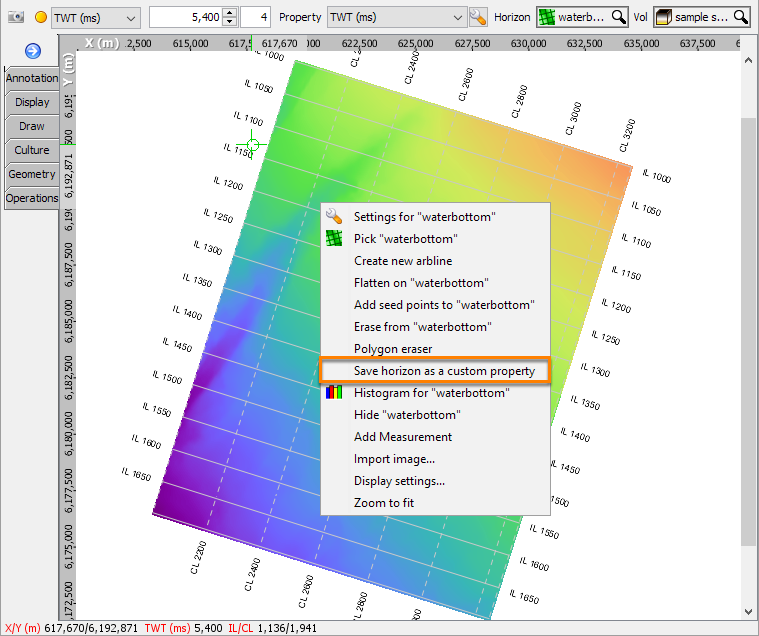The width and height of the screenshot is (759, 636).
Task: Choose Save horizon as a custom property
Action: 435,371
